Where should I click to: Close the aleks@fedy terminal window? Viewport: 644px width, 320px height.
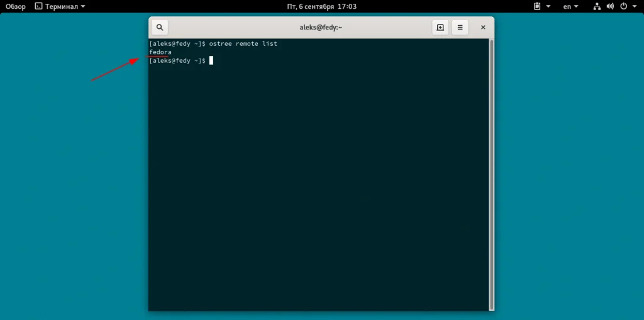(x=483, y=28)
